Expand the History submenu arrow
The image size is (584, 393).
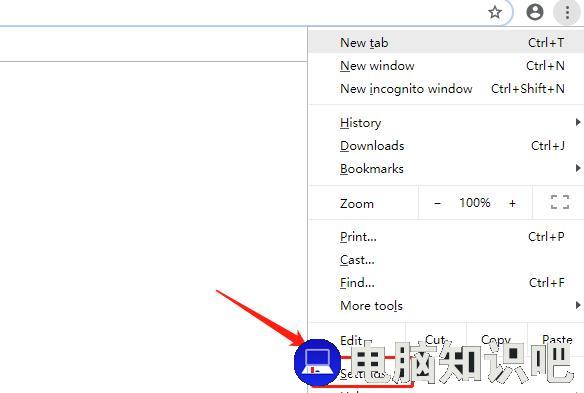[578, 122]
